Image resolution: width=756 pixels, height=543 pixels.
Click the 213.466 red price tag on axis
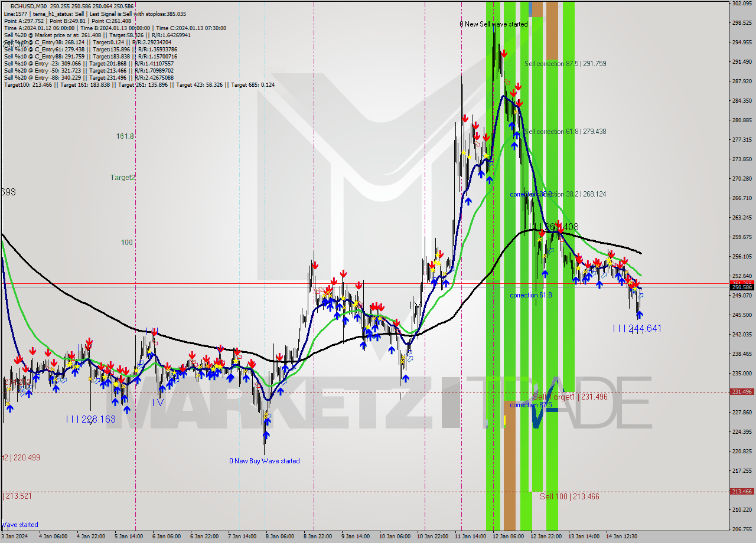point(742,491)
